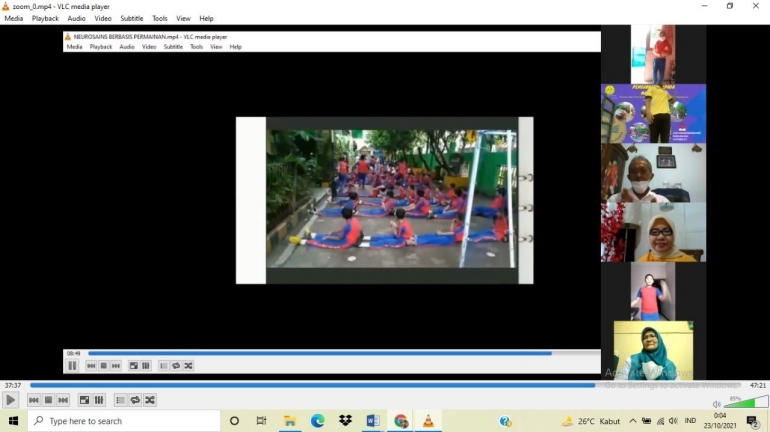Open Task View on taskbar
The image size is (770, 432).
point(261,421)
